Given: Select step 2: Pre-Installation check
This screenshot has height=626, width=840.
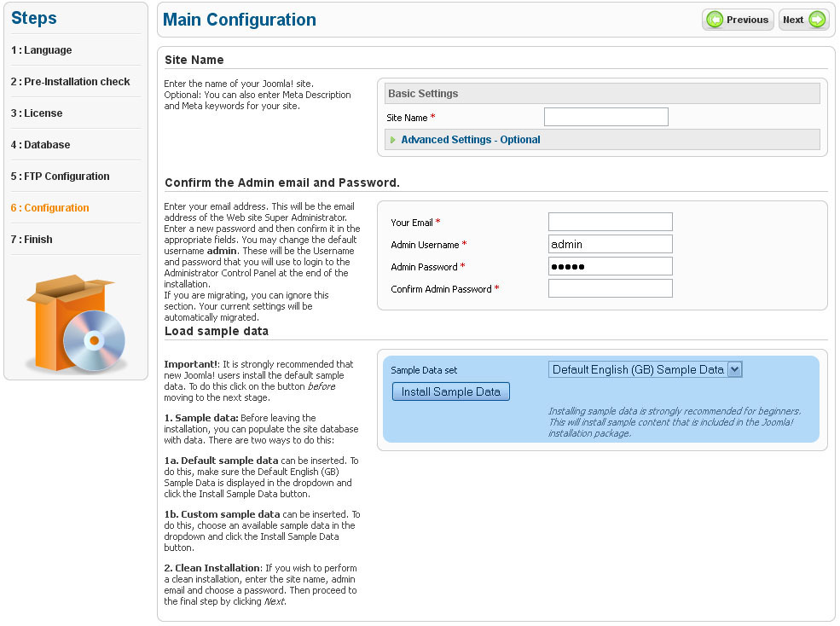Looking at the screenshot, I should pyautogui.click(x=71, y=82).
